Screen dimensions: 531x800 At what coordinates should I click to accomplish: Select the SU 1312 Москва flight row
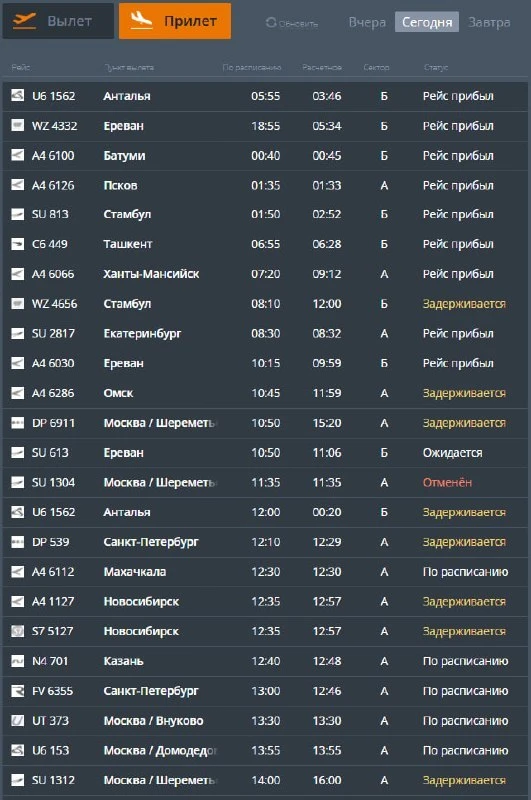(265, 781)
